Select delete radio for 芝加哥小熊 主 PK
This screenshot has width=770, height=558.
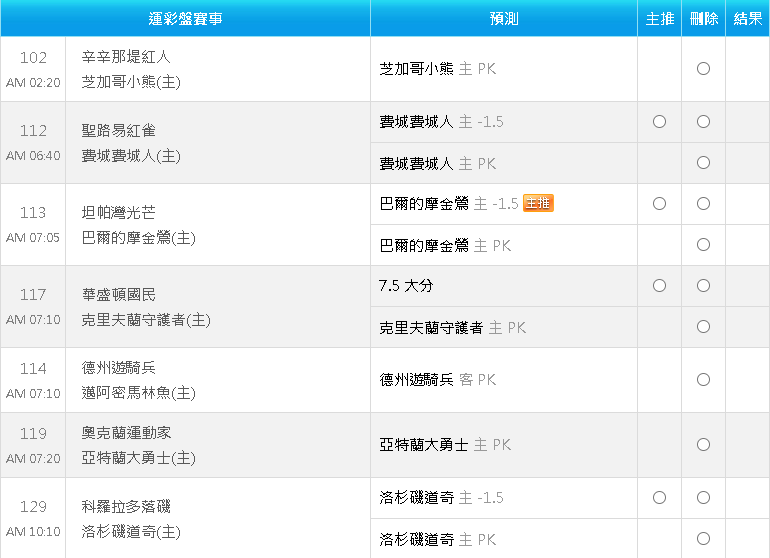coord(703,68)
